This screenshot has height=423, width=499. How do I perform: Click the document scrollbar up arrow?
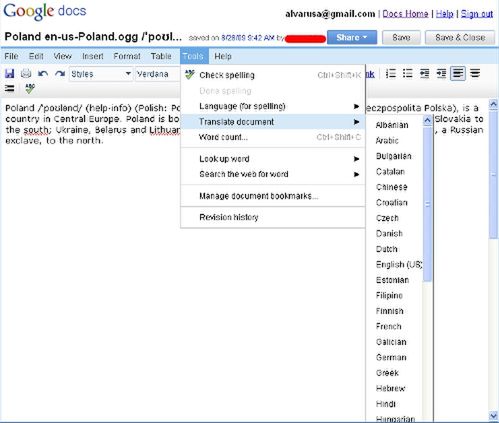pyautogui.click(x=493, y=105)
